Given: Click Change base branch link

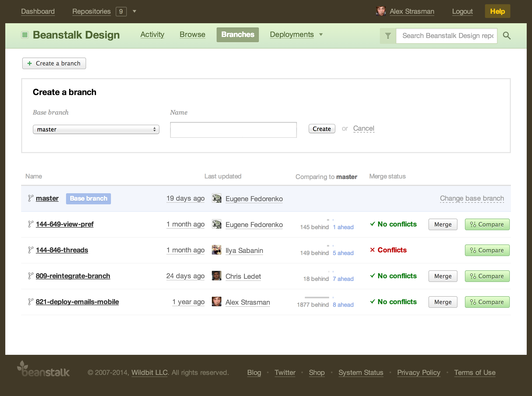Looking at the screenshot, I should click(x=472, y=198).
